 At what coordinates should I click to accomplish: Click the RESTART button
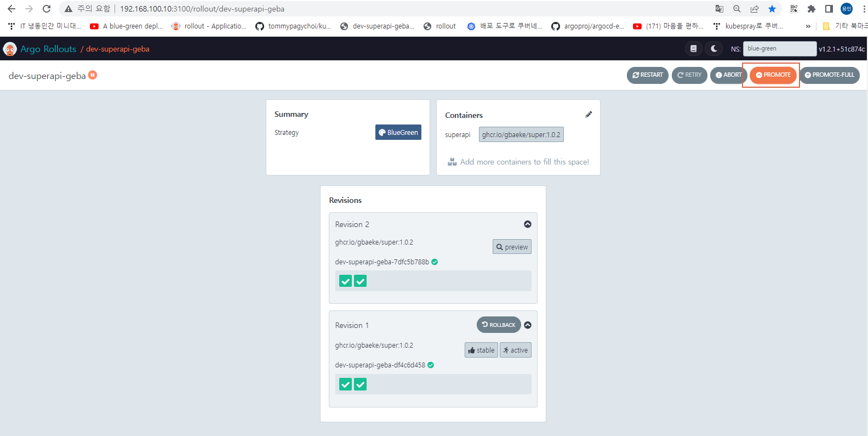pyautogui.click(x=647, y=75)
